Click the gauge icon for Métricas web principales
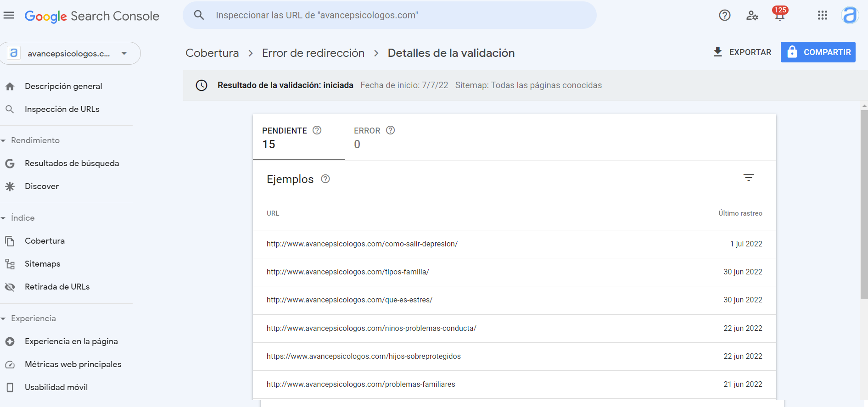 click(10, 364)
